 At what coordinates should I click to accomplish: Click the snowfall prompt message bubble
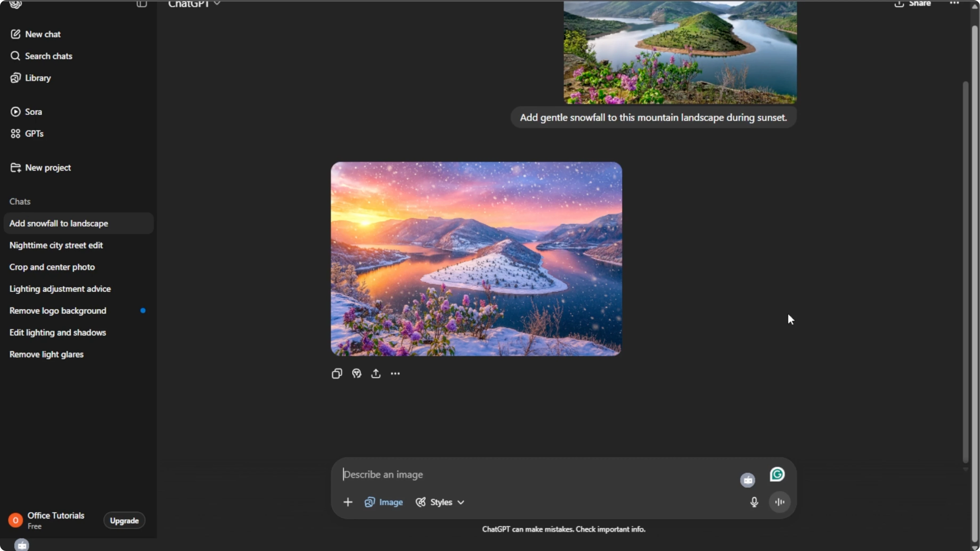653,117
